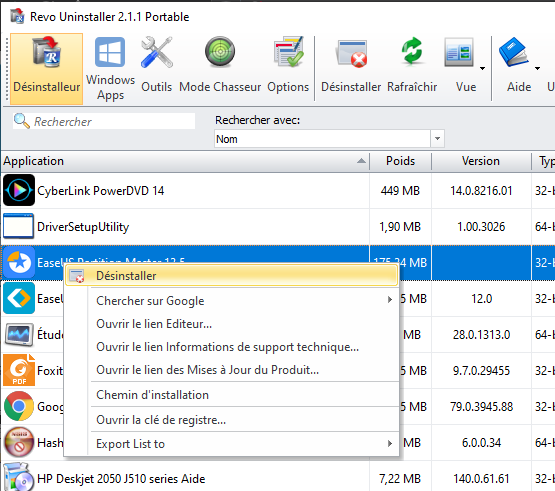Open the Aide blue book icon

click(x=514, y=52)
